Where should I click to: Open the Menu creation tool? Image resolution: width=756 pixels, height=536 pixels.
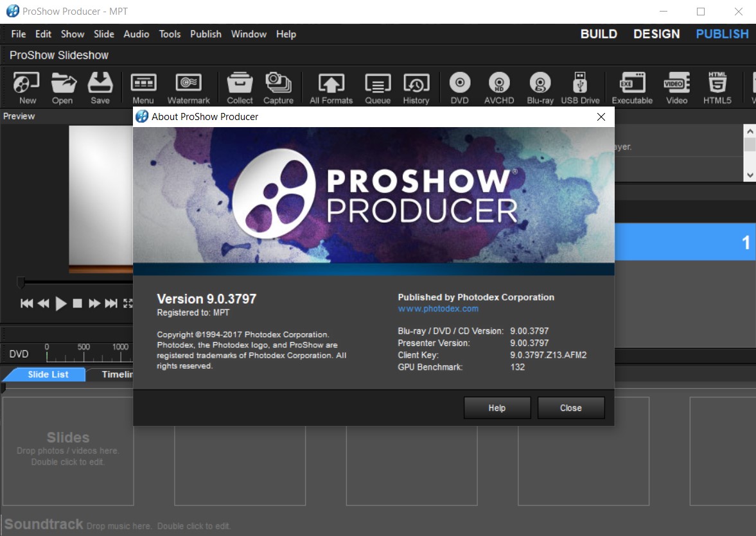point(143,87)
